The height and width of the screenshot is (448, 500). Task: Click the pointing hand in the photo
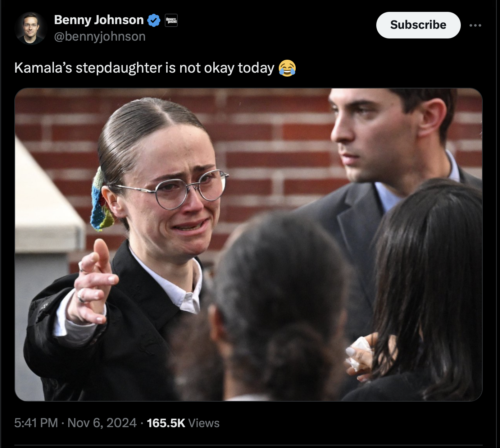click(94, 284)
